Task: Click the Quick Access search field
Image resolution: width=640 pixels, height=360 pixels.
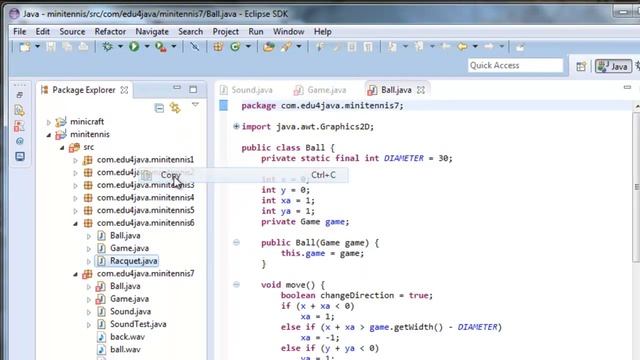Action: tap(516, 65)
